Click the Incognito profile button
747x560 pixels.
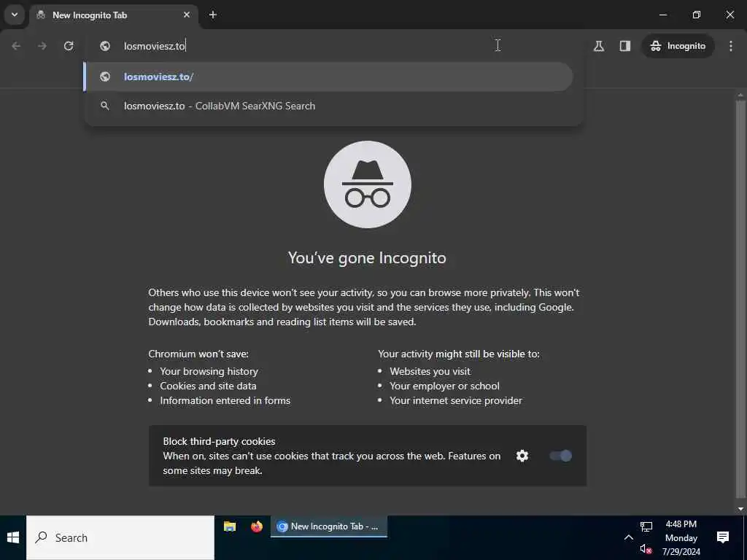click(x=678, y=46)
